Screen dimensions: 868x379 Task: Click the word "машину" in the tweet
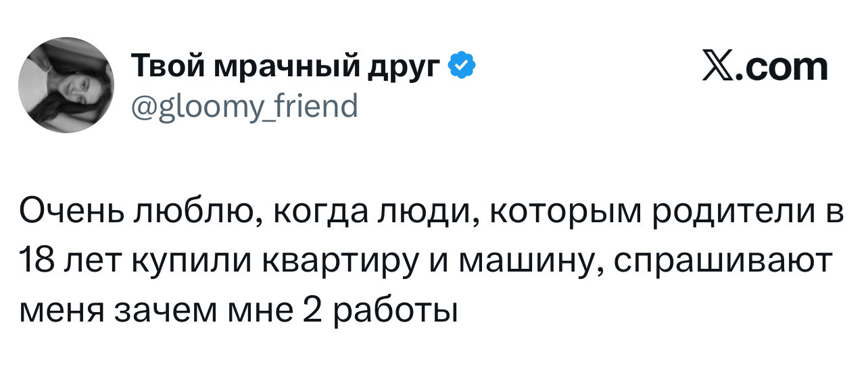pyautogui.click(x=526, y=261)
